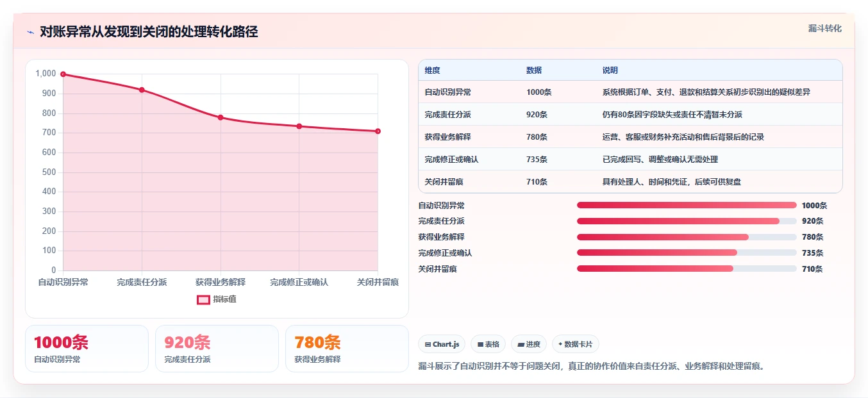
Task: Click the 710条 progress bar
Action: point(687,269)
